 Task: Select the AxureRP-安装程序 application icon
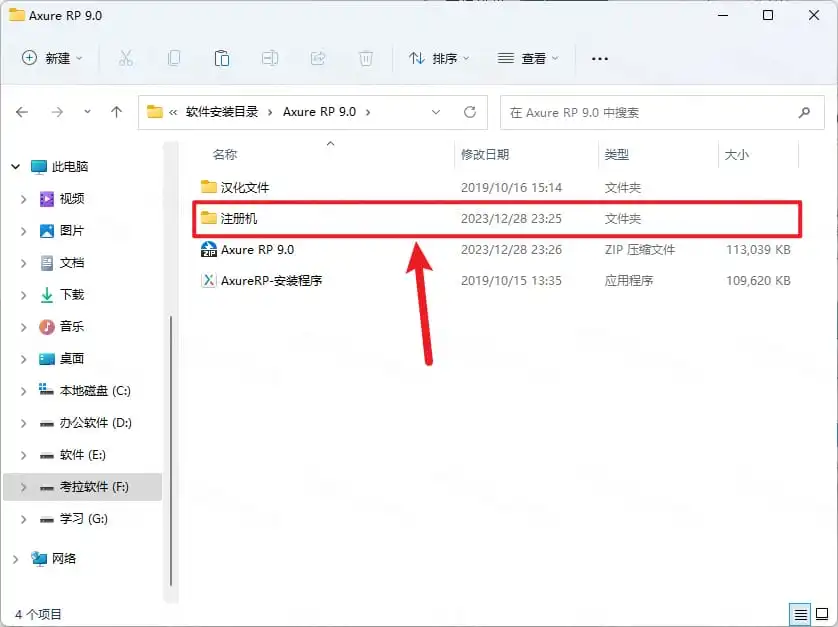click(x=208, y=280)
